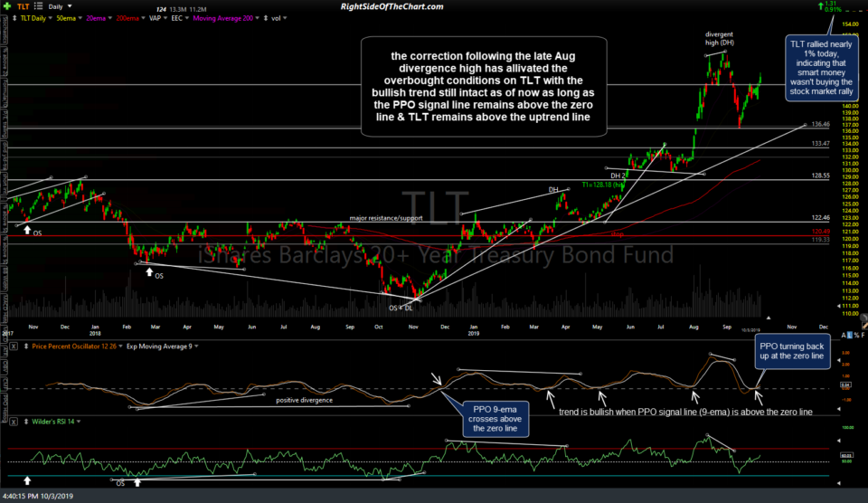Select the 'TLT rallied nearly 1%' callout
Image resolution: width=868 pixels, height=503 pixels.
tap(821, 68)
